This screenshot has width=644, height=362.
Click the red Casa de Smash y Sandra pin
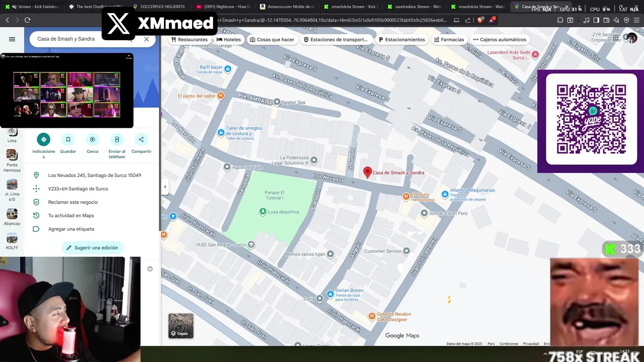pyautogui.click(x=368, y=172)
